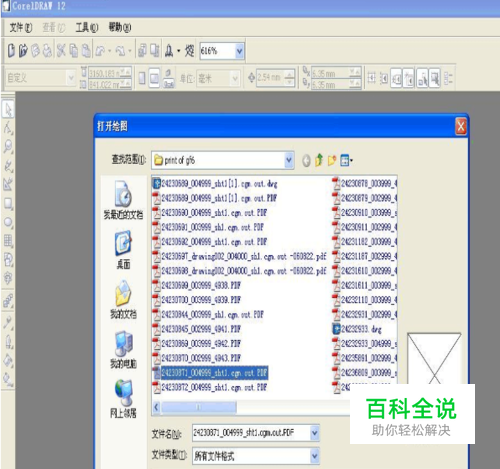
Task: Expand the Look in folder dropdown
Action: tap(289, 160)
